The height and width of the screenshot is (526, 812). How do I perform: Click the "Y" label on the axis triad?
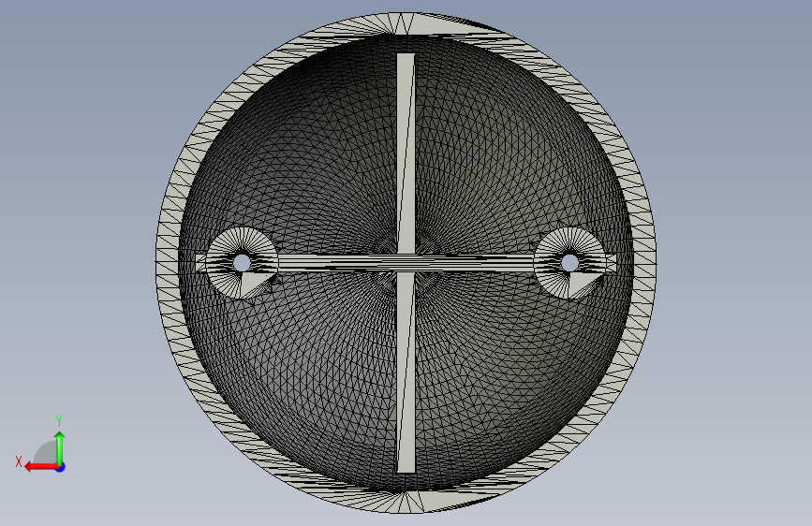(x=59, y=420)
